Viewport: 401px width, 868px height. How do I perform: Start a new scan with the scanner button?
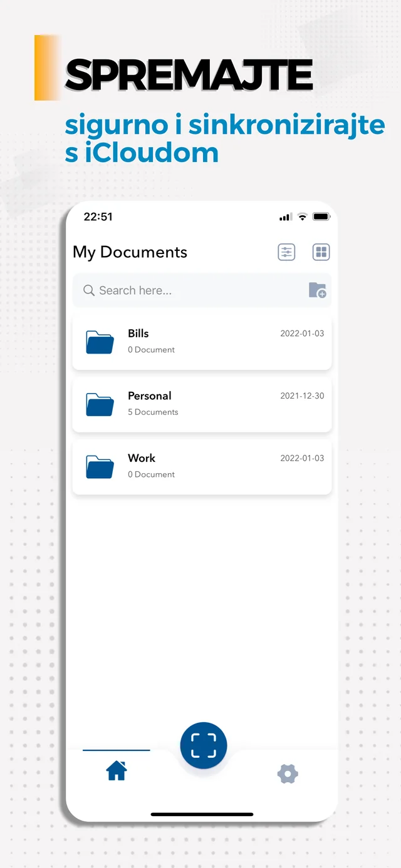click(x=204, y=745)
